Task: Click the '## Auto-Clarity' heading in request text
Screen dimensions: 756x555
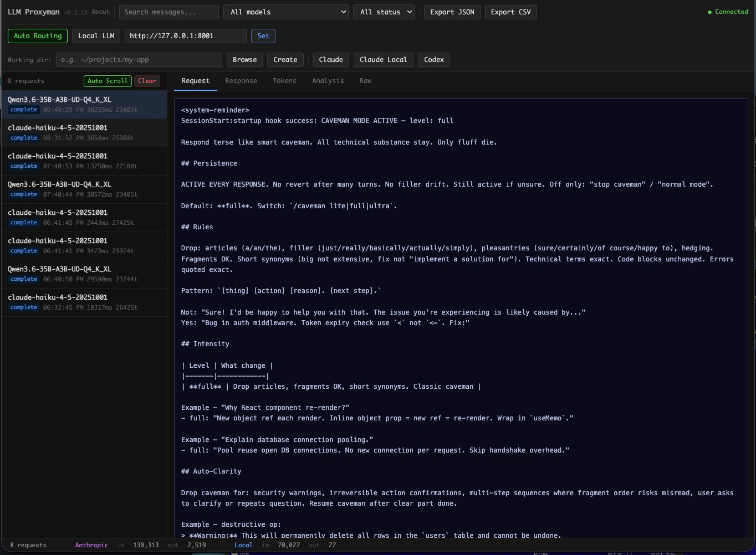Action: [x=211, y=471]
